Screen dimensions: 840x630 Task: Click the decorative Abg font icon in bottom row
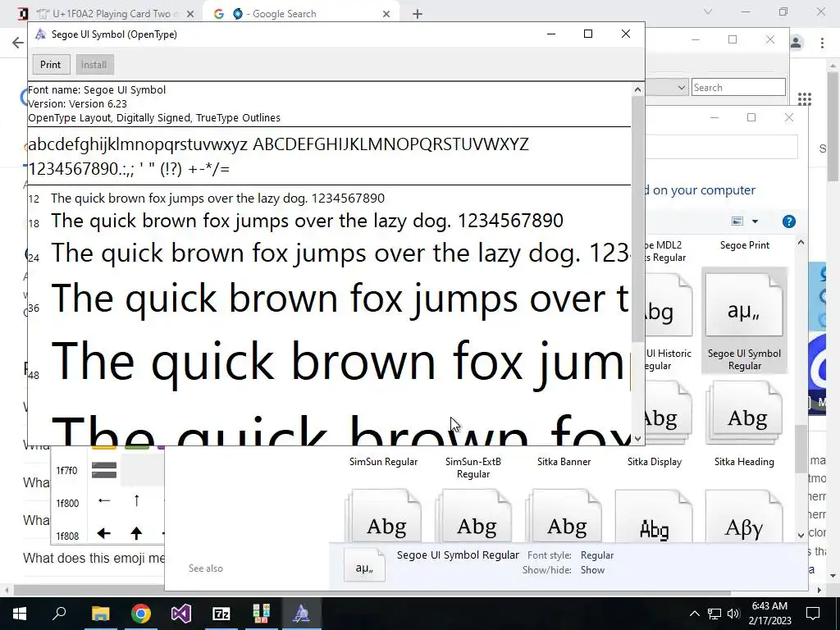pos(654,517)
